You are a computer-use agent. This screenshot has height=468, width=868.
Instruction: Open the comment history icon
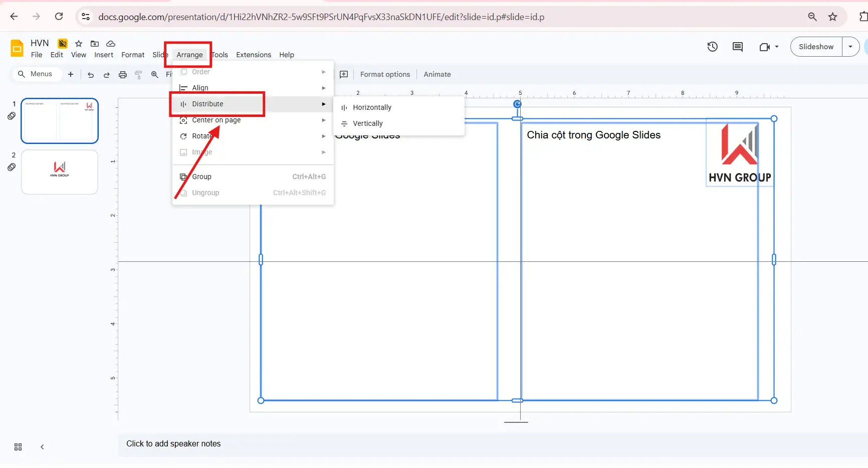(737, 46)
